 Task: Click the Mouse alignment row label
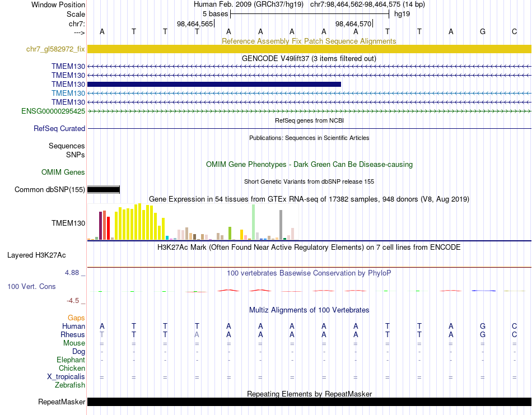click(x=74, y=343)
